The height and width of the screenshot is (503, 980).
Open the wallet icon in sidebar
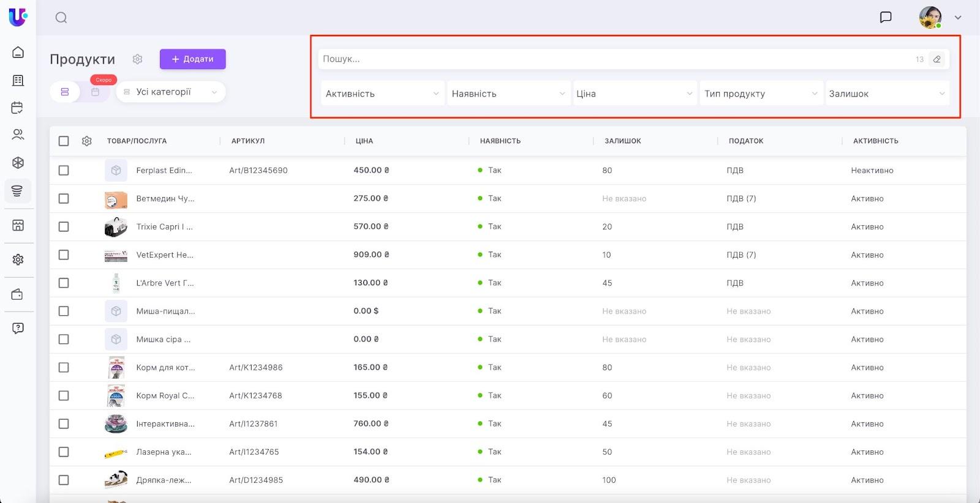pos(18,294)
